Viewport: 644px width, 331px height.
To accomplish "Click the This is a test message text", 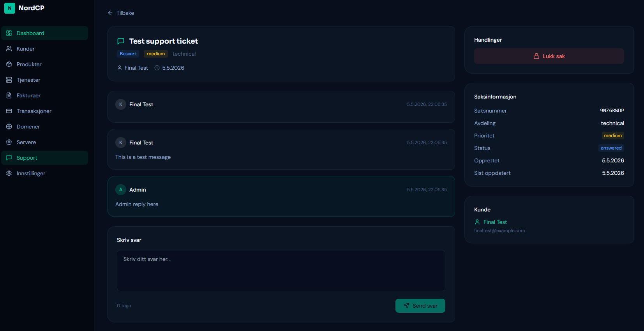I will tap(143, 157).
